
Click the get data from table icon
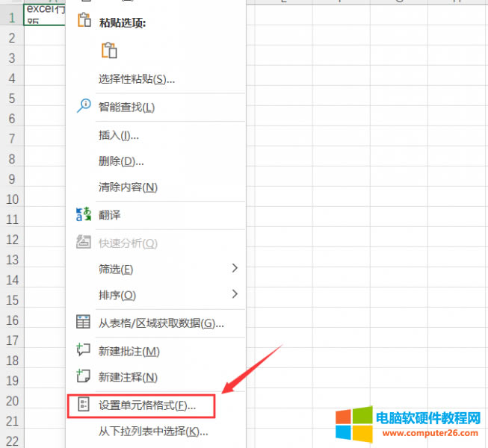(x=84, y=322)
